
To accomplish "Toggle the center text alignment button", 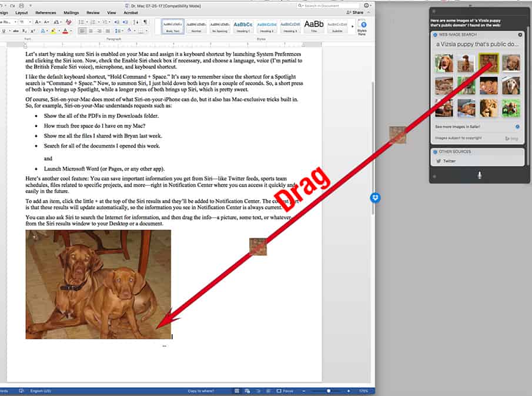I will tap(91, 31).
